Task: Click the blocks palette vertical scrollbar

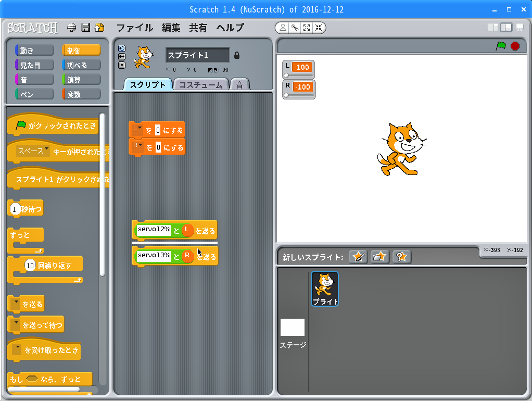Action: coord(102,195)
